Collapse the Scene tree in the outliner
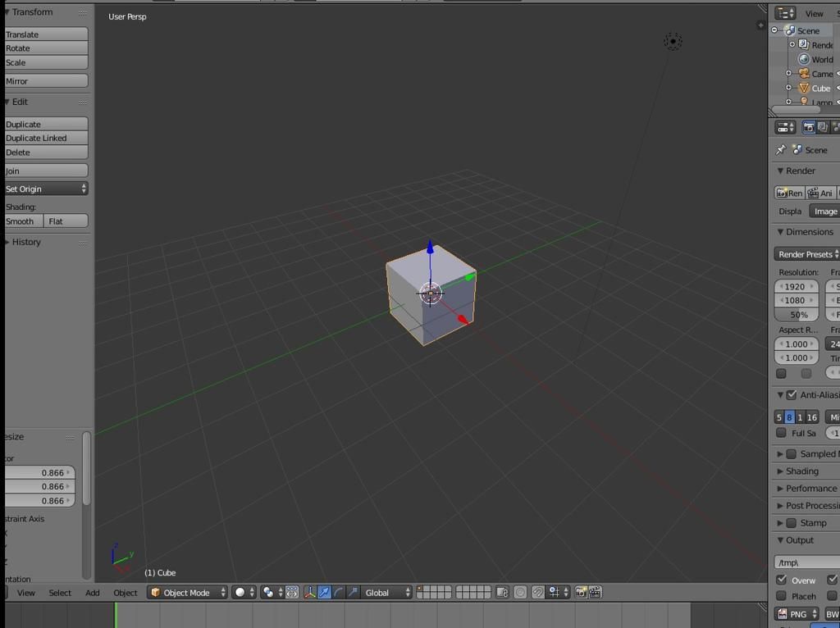 (x=774, y=30)
